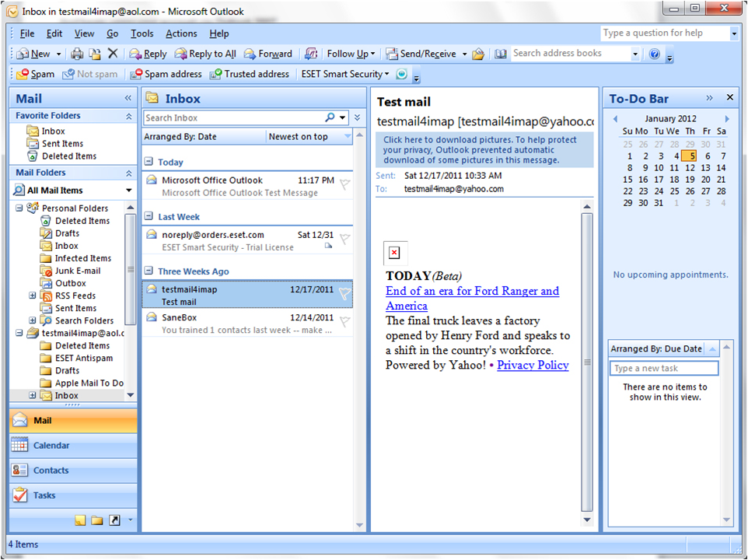Switch to the Calendar pane

(73, 445)
